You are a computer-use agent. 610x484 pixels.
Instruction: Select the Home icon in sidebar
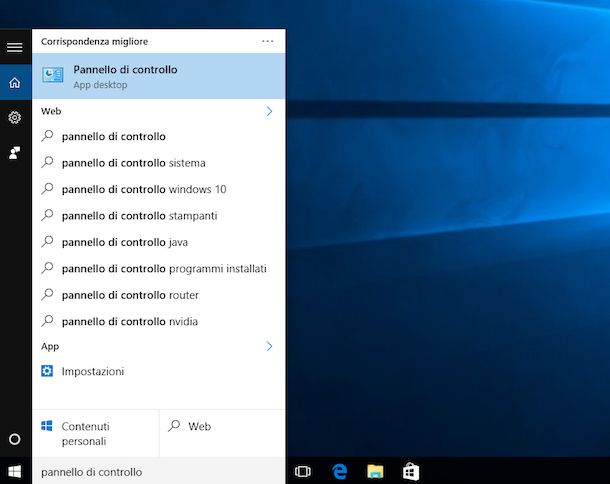click(x=15, y=82)
